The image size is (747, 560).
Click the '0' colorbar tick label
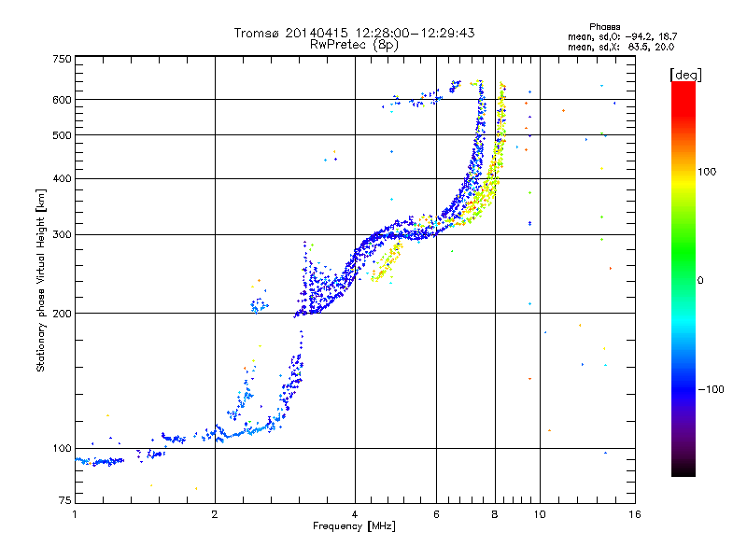[x=699, y=281]
